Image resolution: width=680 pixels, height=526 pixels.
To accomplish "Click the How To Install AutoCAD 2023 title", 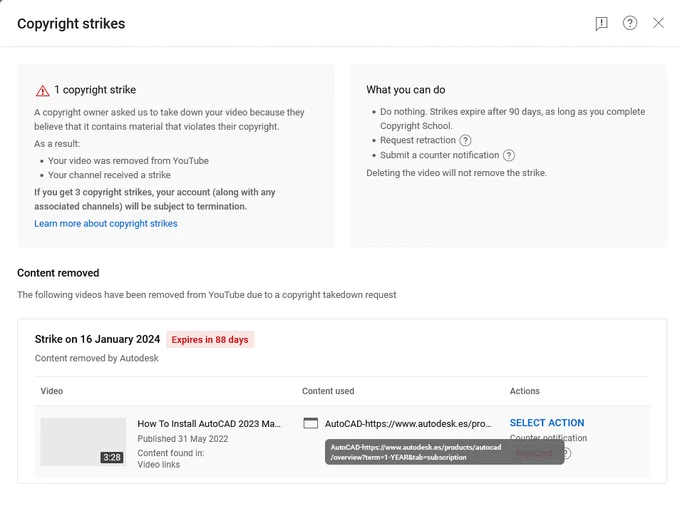I will click(x=209, y=424).
